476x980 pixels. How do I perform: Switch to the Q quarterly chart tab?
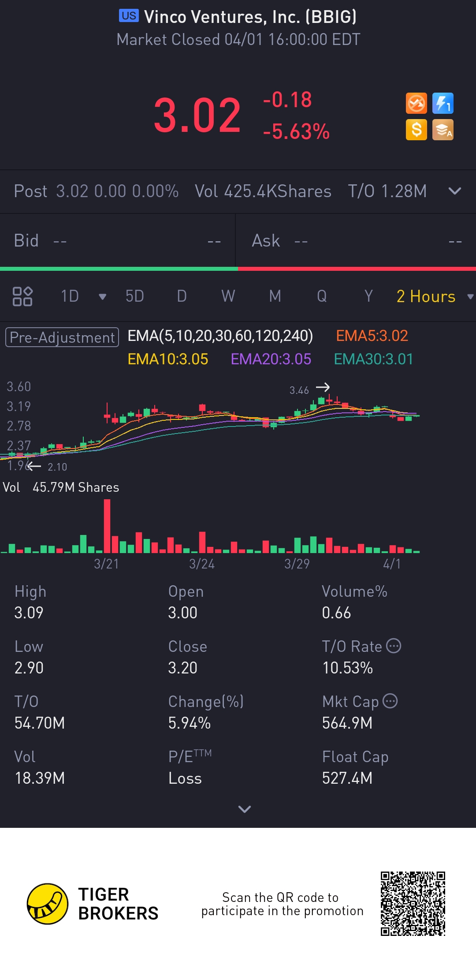(x=322, y=296)
